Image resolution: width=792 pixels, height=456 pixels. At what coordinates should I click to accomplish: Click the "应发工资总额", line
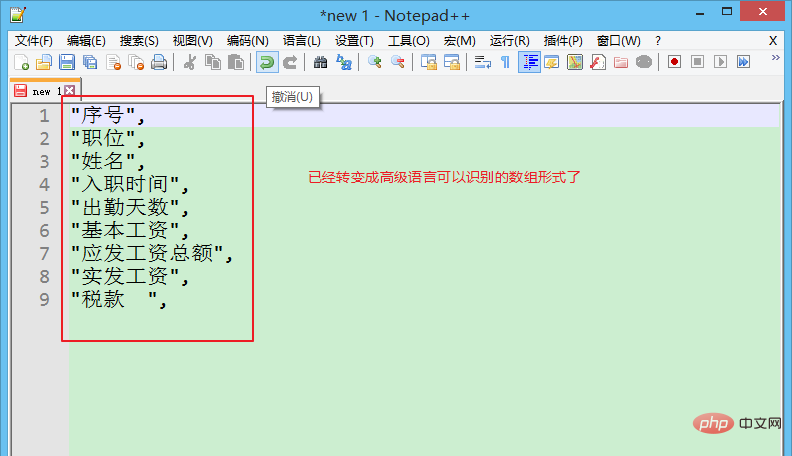click(152, 254)
